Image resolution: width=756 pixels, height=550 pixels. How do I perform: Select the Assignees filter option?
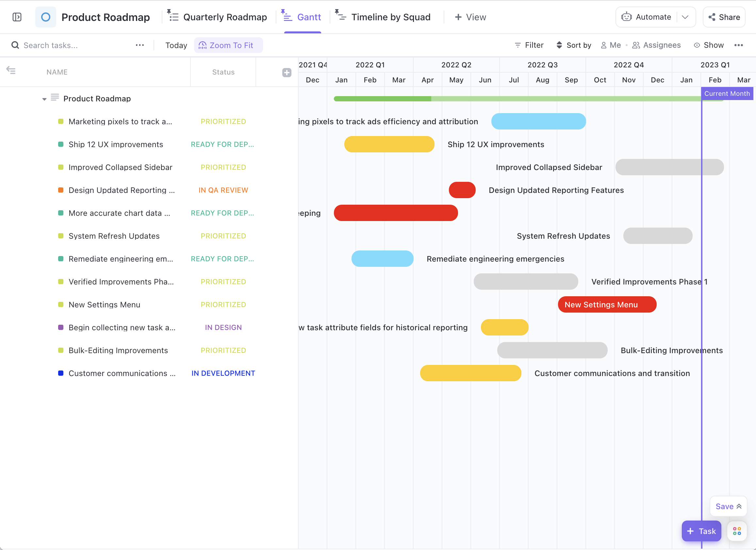click(x=656, y=45)
